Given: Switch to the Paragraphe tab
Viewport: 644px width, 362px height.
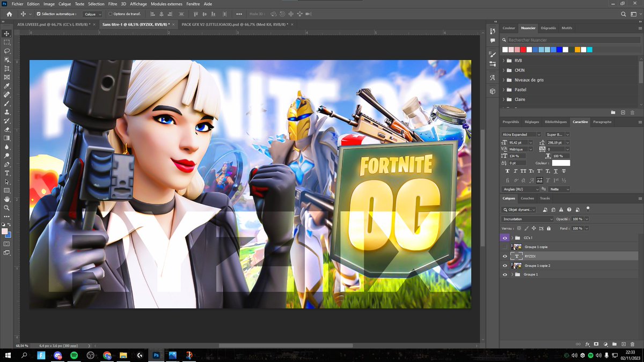Looking at the screenshot, I should click(602, 122).
